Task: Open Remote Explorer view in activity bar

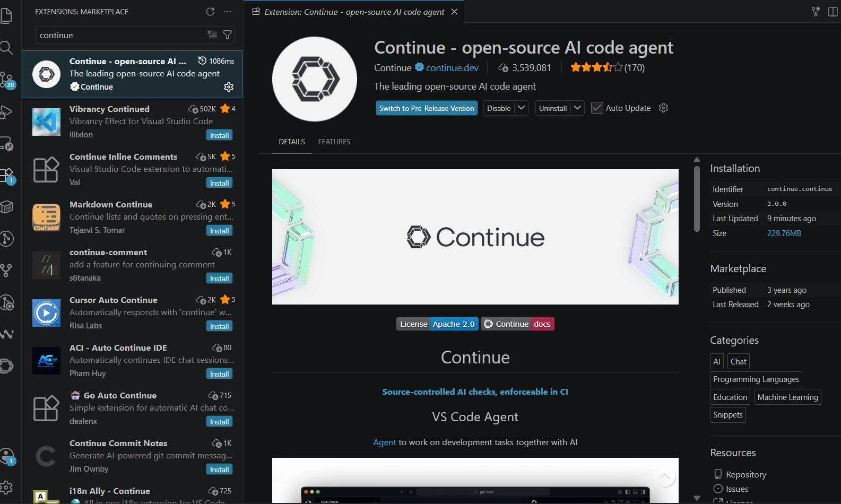Action: (x=6, y=143)
